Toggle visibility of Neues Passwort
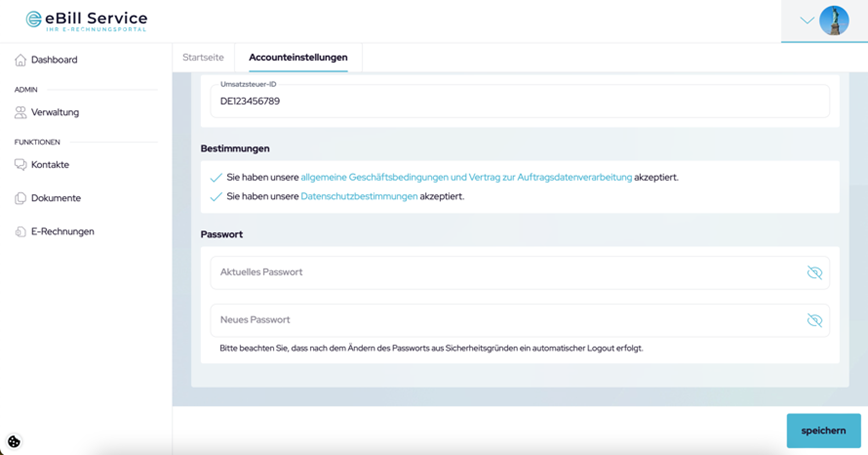 click(x=814, y=320)
